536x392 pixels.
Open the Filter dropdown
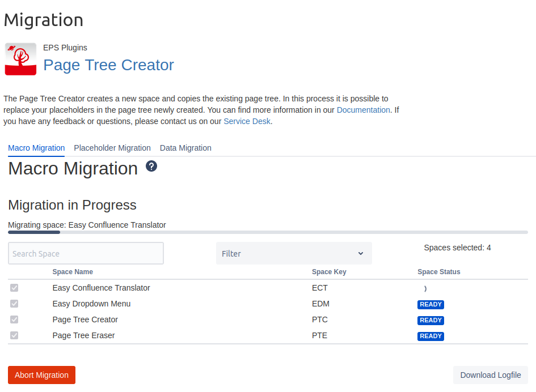click(x=294, y=253)
